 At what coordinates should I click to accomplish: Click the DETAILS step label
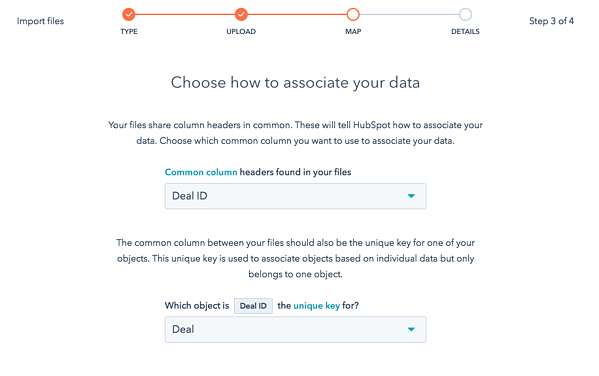tap(465, 32)
